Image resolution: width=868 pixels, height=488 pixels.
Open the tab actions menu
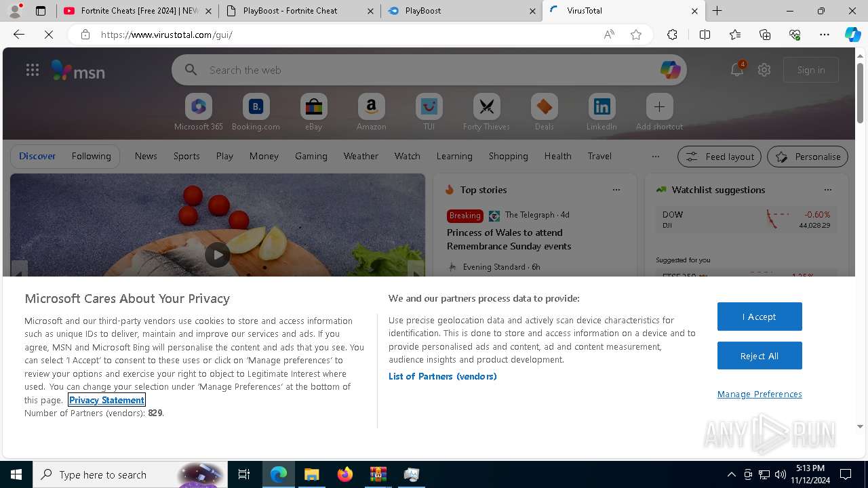click(x=41, y=11)
